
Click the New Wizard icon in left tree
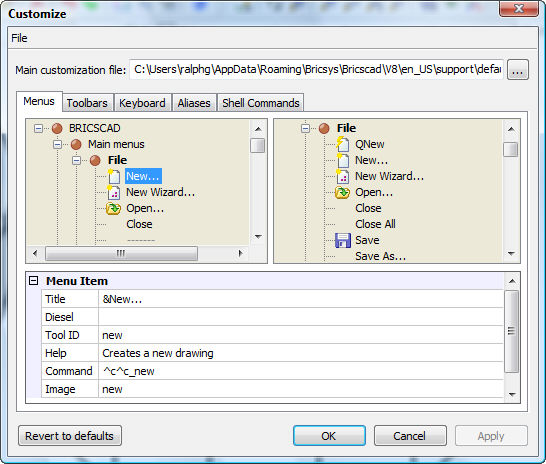[x=114, y=192]
